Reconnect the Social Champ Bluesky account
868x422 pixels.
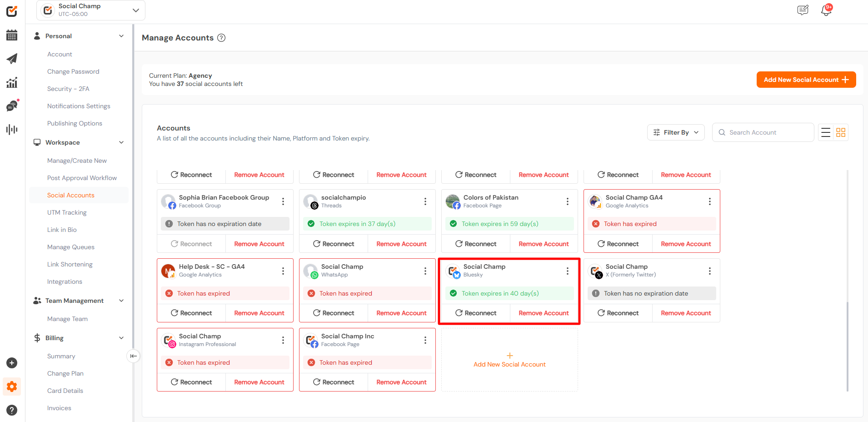click(476, 313)
